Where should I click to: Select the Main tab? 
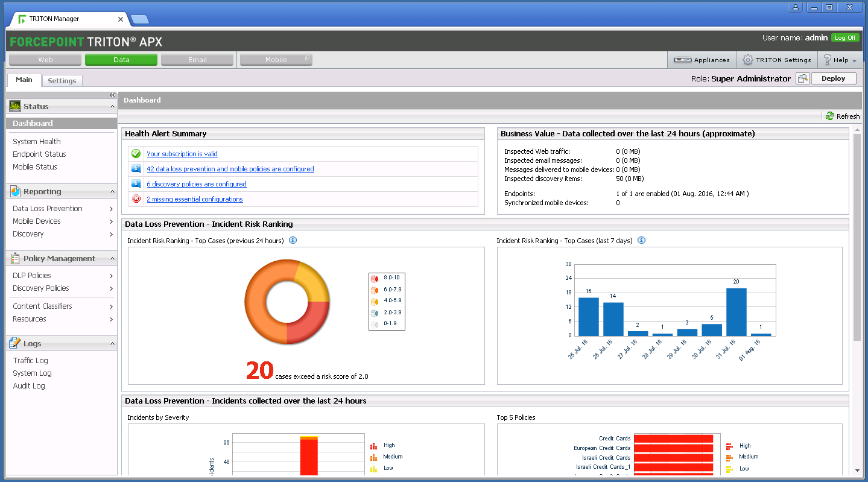tap(24, 80)
